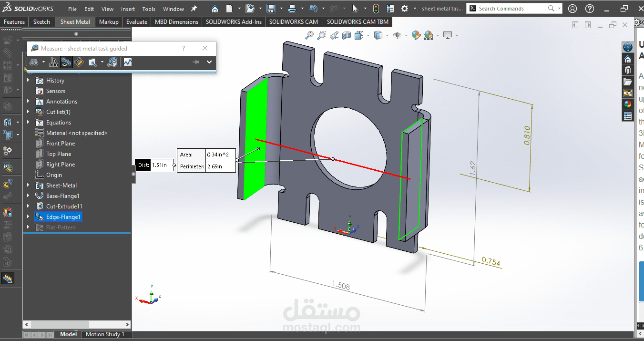
Task: Switch to the Motion Study 1 tab
Action: tap(105, 334)
